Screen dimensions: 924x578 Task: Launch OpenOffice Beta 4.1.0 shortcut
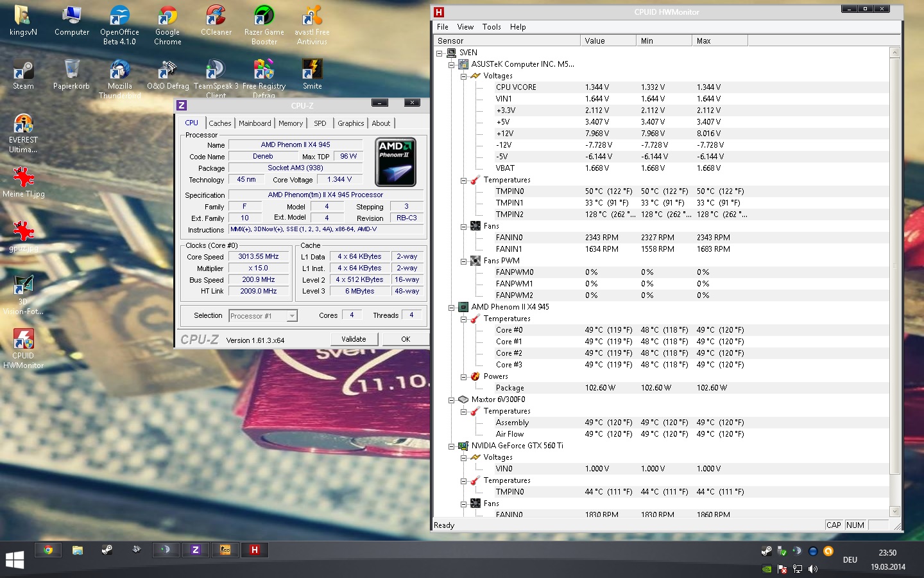[x=119, y=25]
